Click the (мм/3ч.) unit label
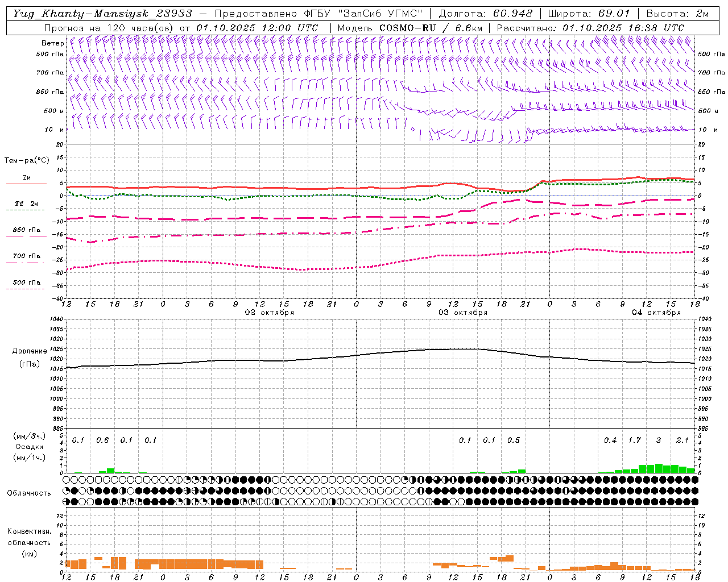728x582 pixels. 30,436
